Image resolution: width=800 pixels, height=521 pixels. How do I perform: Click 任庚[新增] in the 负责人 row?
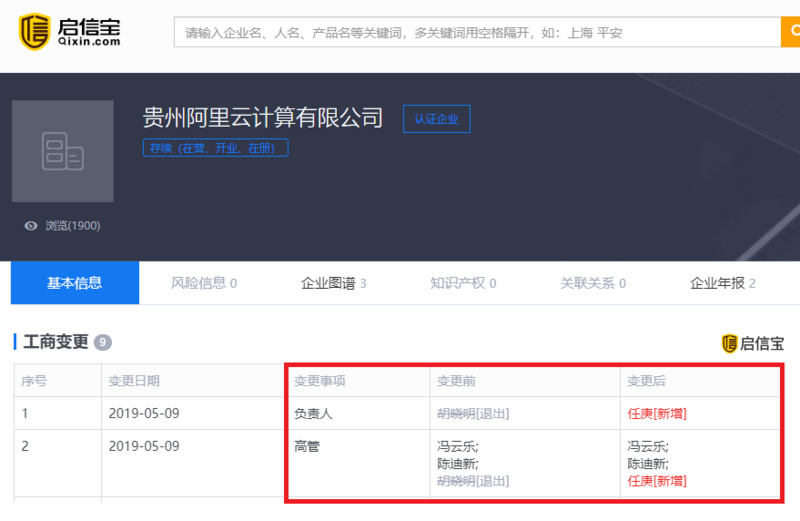657,413
